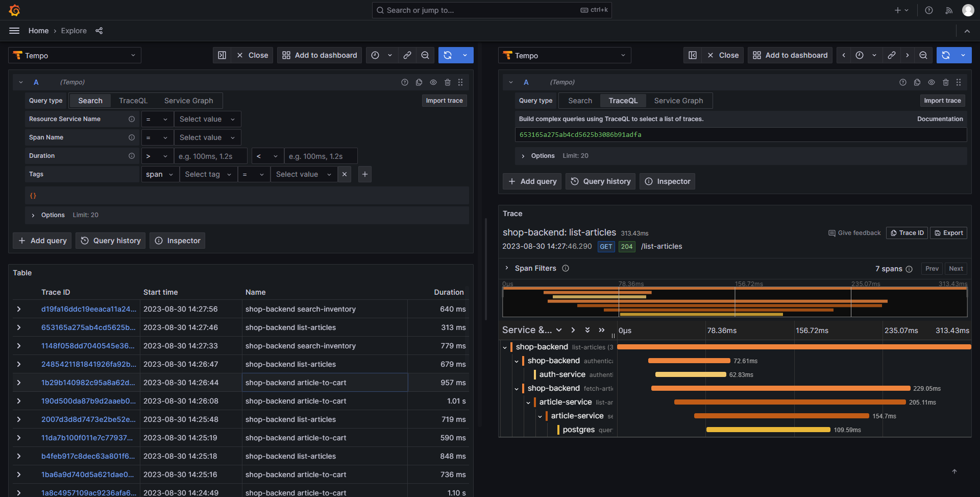Open the span scope dropdown in Tags
This screenshot has height=497, width=980.
point(160,174)
